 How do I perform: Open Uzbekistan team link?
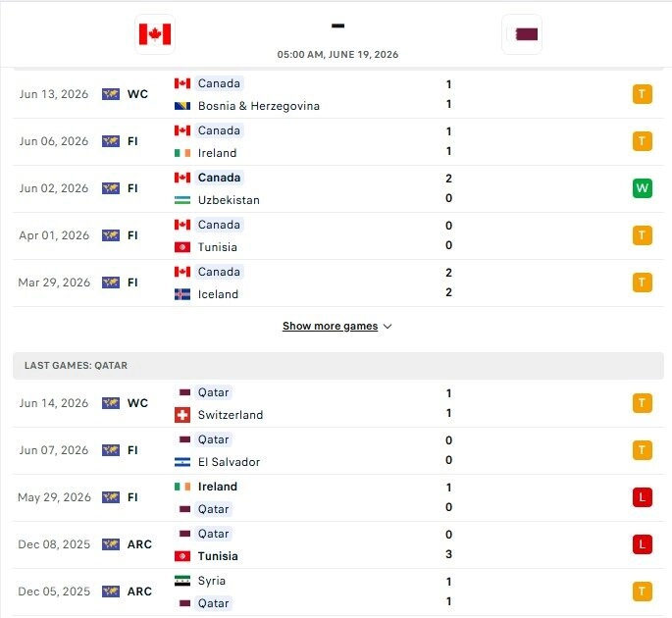(x=229, y=200)
